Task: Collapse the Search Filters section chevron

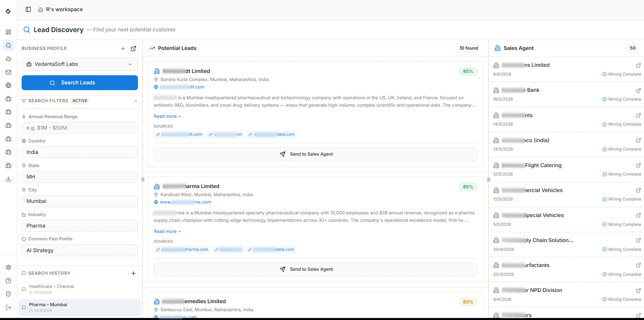Action: [136, 101]
